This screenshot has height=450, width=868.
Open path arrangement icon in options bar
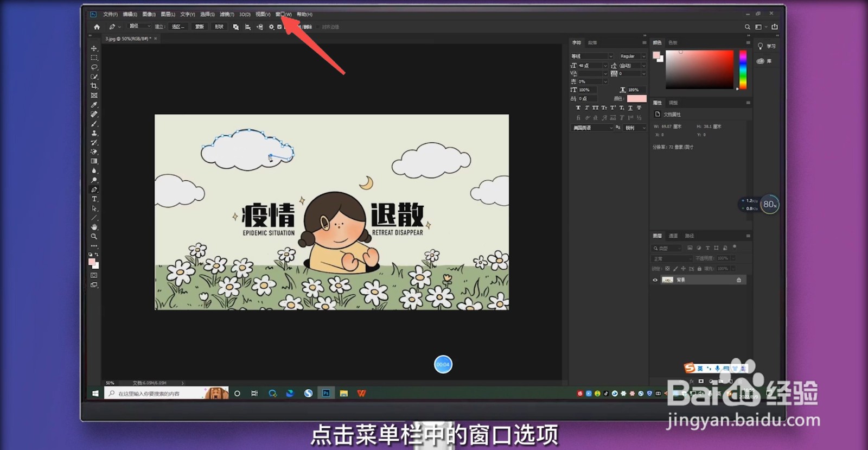(x=259, y=27)
